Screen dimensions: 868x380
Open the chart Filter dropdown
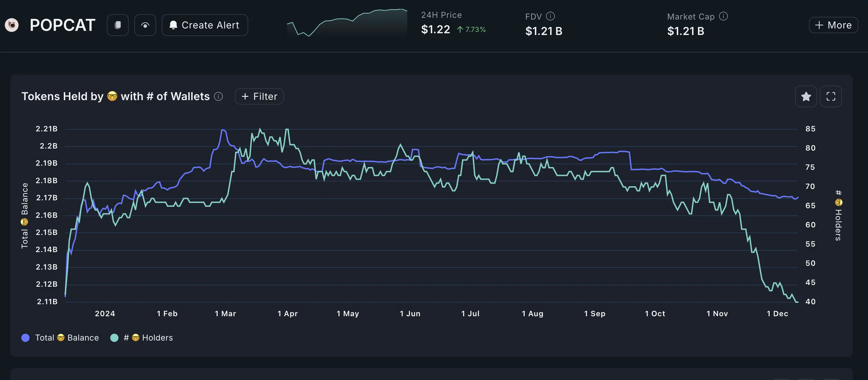[x=259, y=96]
